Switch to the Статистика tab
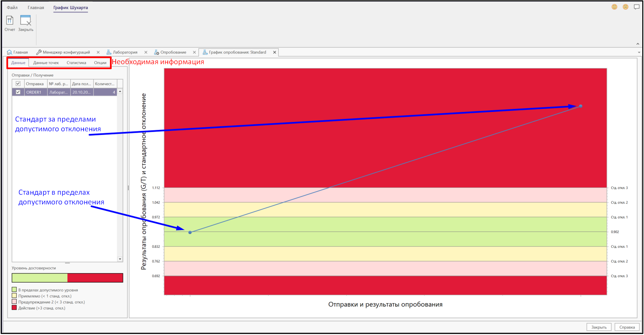The height and width of the screenshot is (335, 644). 76,63
